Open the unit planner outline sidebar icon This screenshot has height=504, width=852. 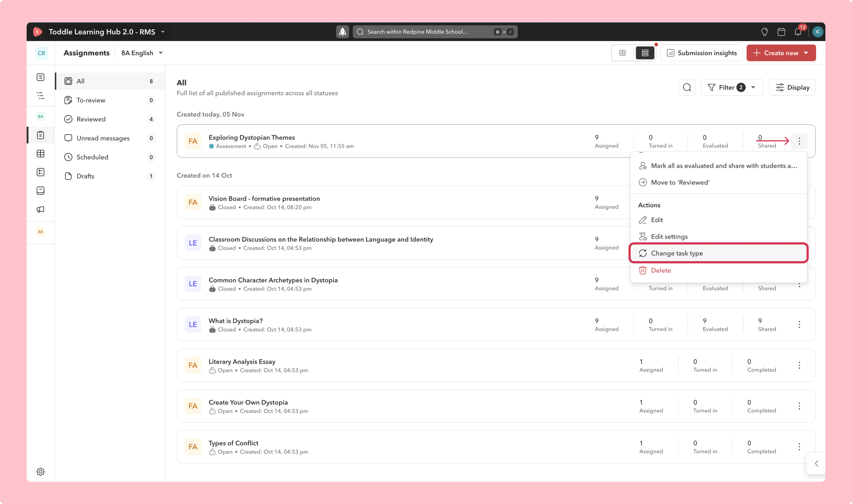click(x=40, y=96)
